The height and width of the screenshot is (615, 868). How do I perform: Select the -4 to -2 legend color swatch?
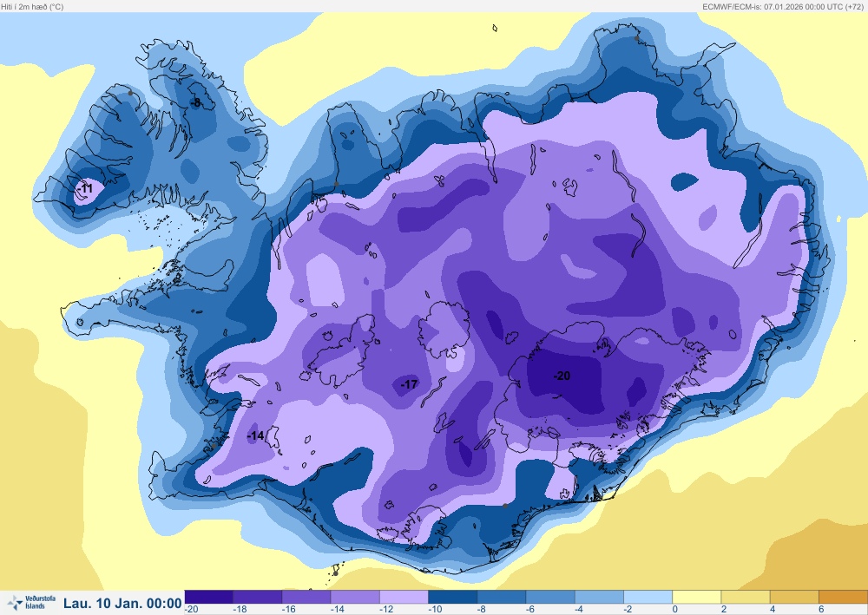[x=599, y=597]
